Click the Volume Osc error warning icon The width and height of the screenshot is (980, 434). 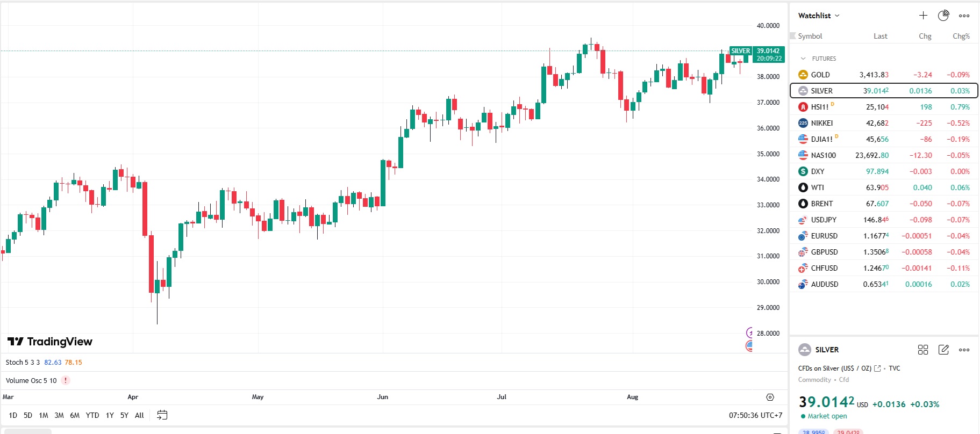(66, 380)
